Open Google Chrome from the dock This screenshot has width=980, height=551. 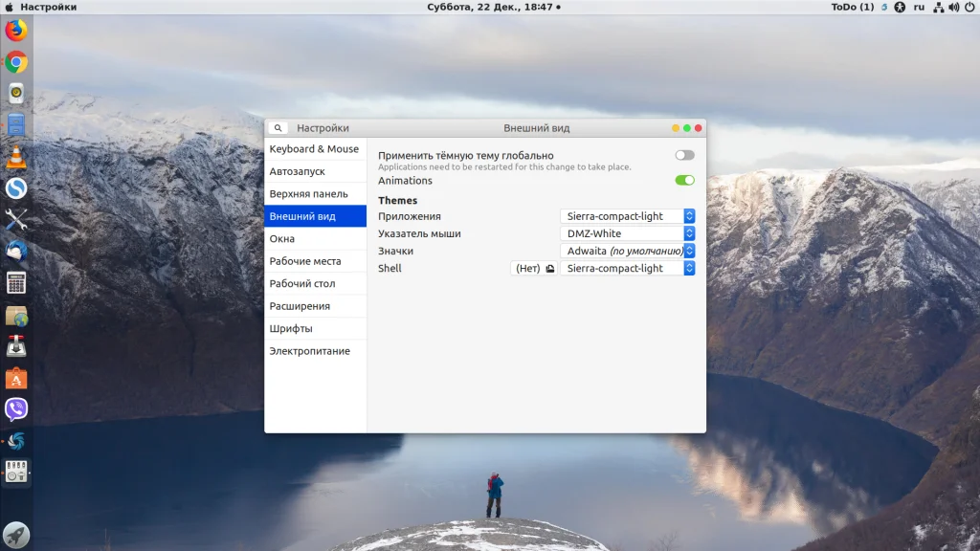[16, 62]
